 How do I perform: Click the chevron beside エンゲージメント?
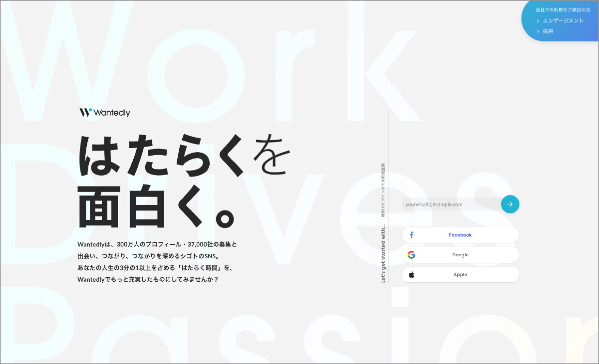click(x=538, y=21)
